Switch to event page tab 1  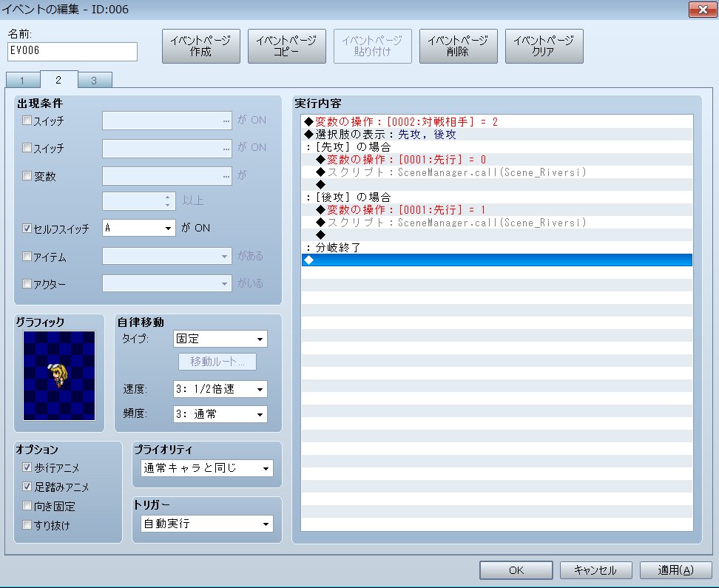[x=23, y=81]
